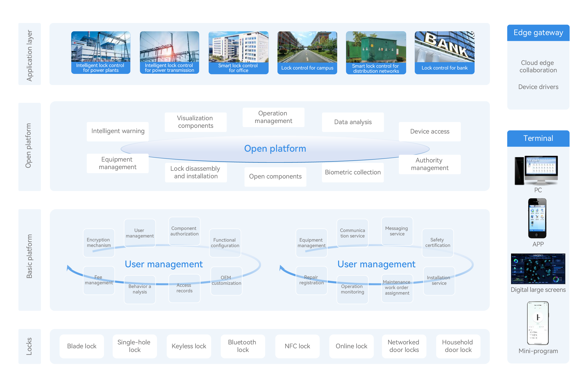This screenshot has height=385, width=588.
Task: Click the office building lock control image
Action: pyautogui.click(x=238, y=47)
